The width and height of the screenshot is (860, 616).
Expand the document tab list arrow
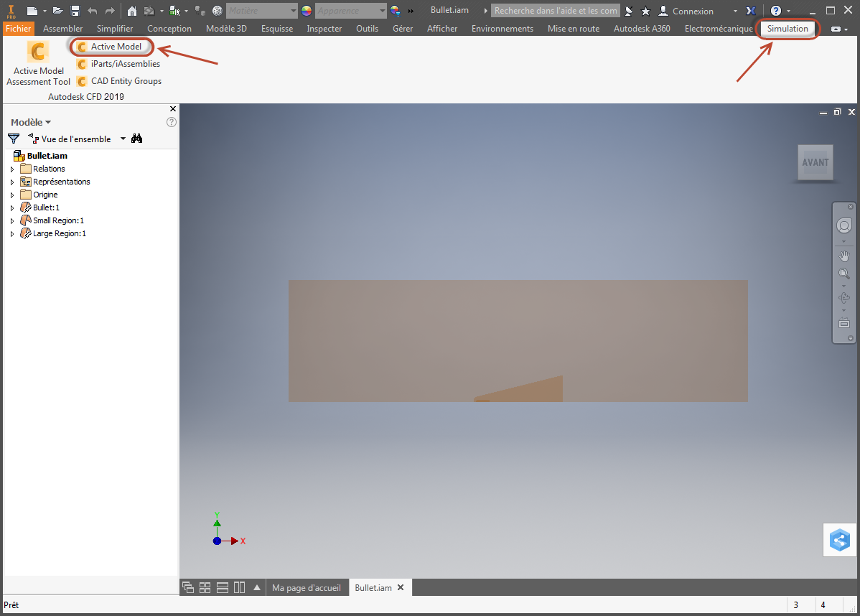click(x=257, y=587)
